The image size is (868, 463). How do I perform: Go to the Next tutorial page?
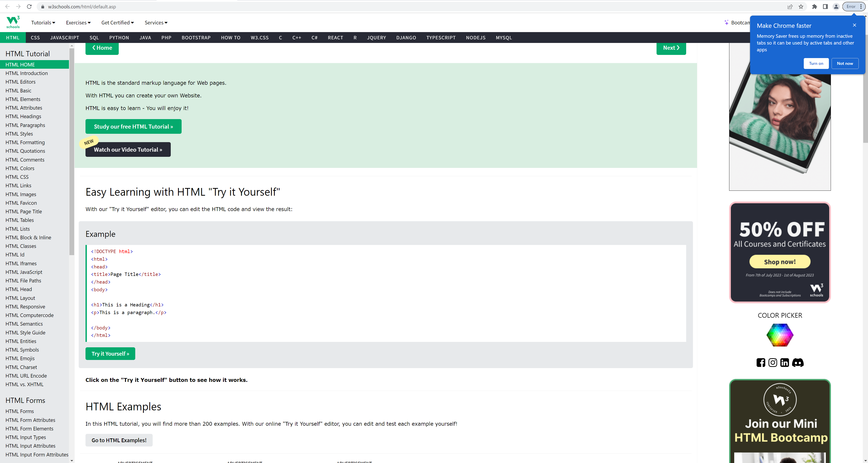[671, 48]
